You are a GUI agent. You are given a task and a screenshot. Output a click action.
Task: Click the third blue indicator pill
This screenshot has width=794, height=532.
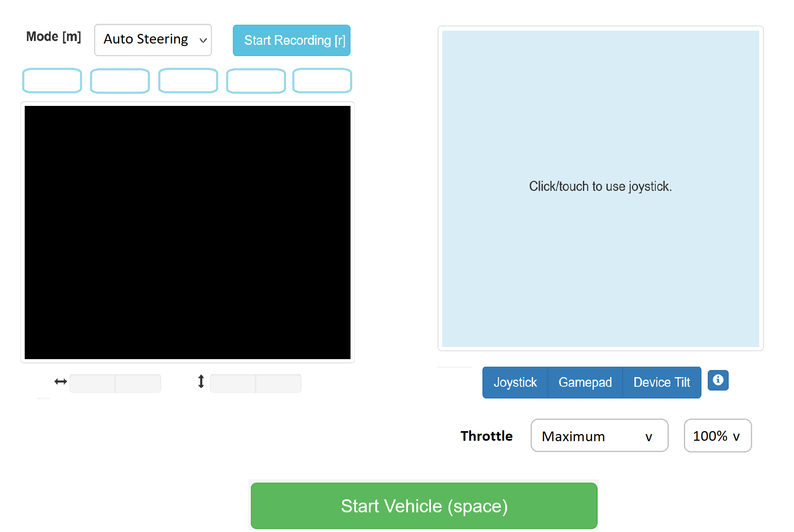pyautogui.click(x=188, y=80)
